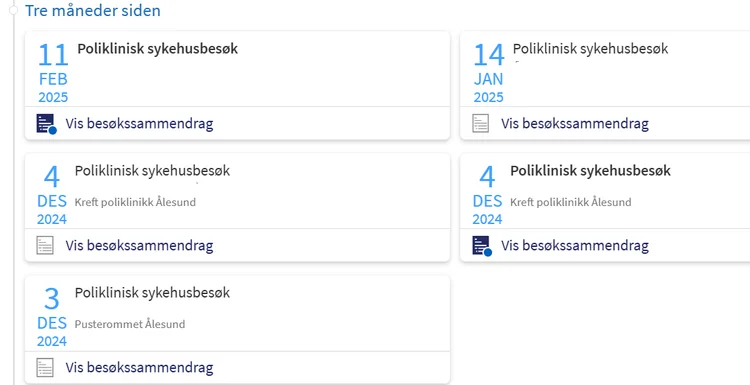Open Vis besøkssammendrag for 11 Feb 2025

(139, 124)
